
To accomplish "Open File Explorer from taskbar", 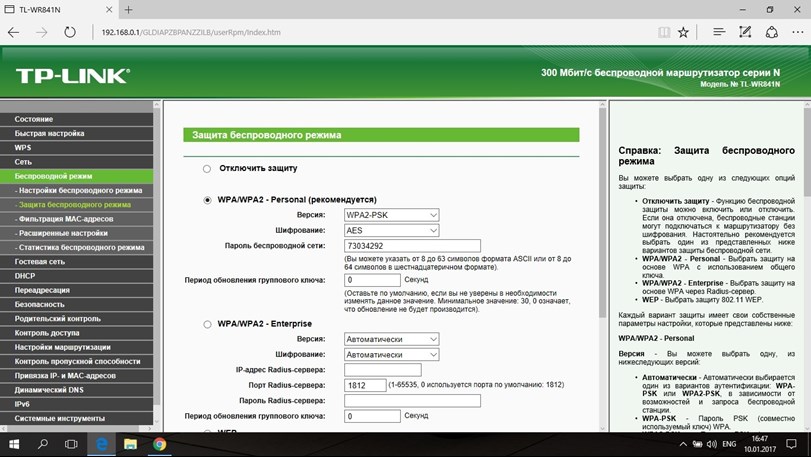I will [130, 444].
